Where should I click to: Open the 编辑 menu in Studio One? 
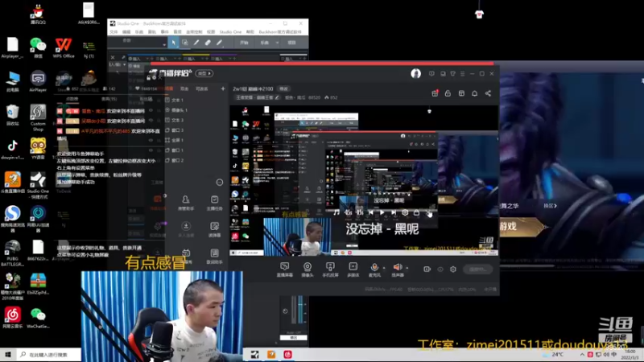[126, 32]
